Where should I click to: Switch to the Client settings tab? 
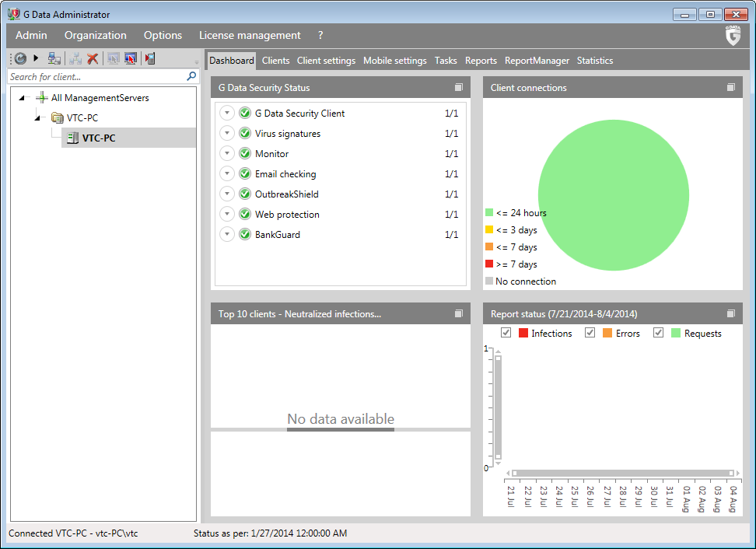tap(326, 61)
